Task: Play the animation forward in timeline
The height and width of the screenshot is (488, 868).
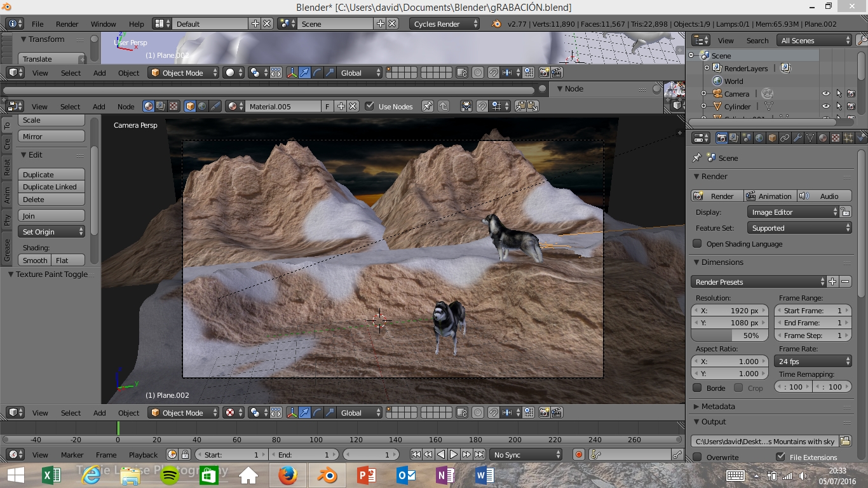Action: pos(454,455)
